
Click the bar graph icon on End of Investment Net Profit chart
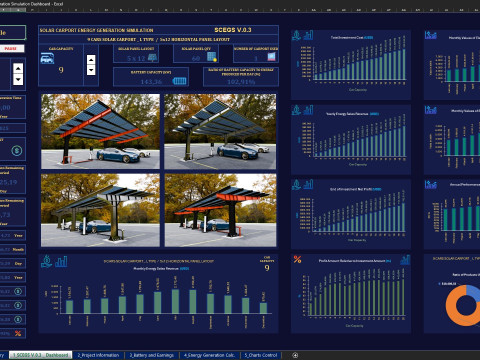308,184
